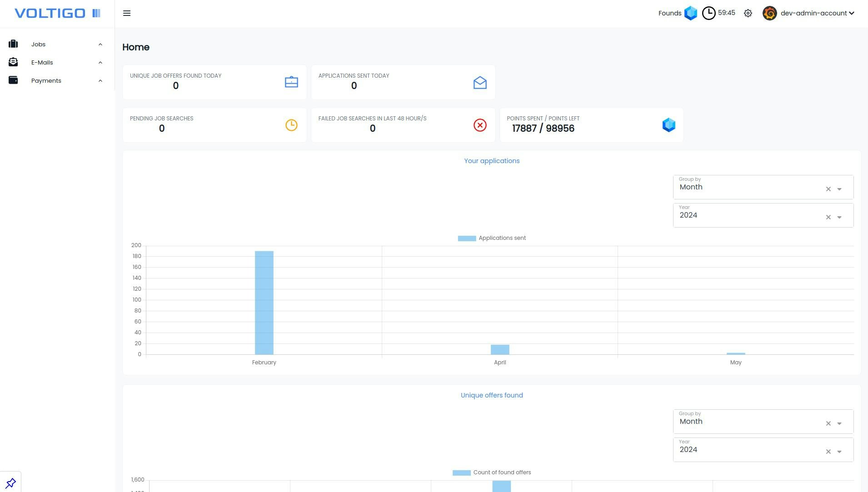The image size is (868, 492).
Task: Click the February axis label
Action: pos(264,363)
